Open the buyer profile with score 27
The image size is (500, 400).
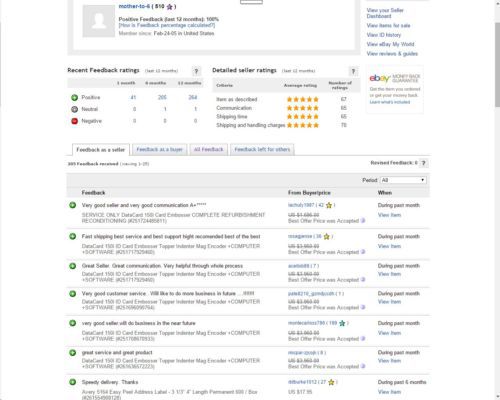(x=302, y=382)
